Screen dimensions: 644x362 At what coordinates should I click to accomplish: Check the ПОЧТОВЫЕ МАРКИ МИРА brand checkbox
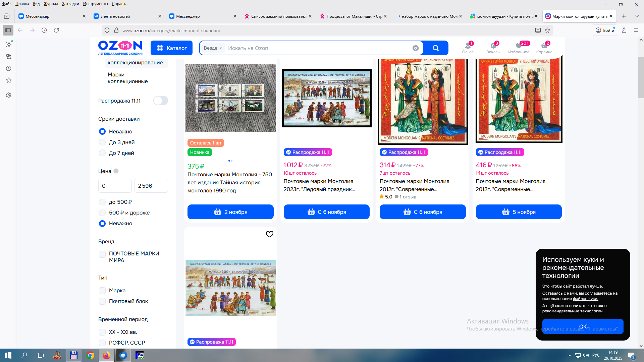tap(102, 254)
